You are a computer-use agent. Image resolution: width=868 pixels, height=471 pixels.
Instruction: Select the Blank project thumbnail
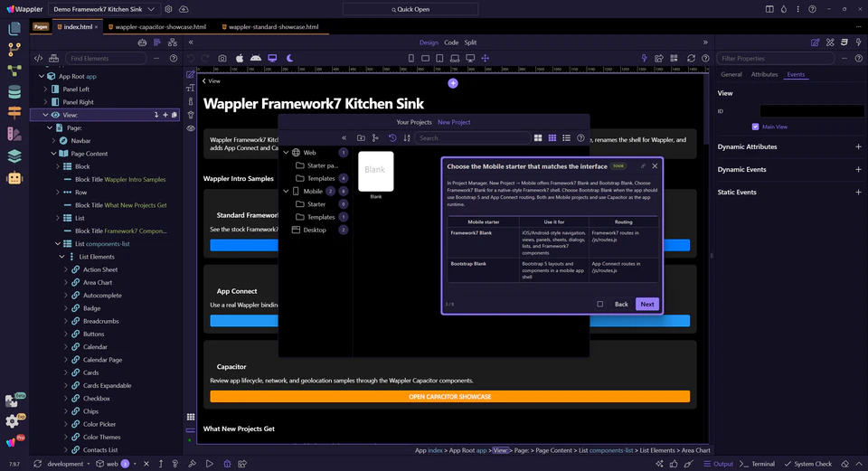[x=376, y=172]
